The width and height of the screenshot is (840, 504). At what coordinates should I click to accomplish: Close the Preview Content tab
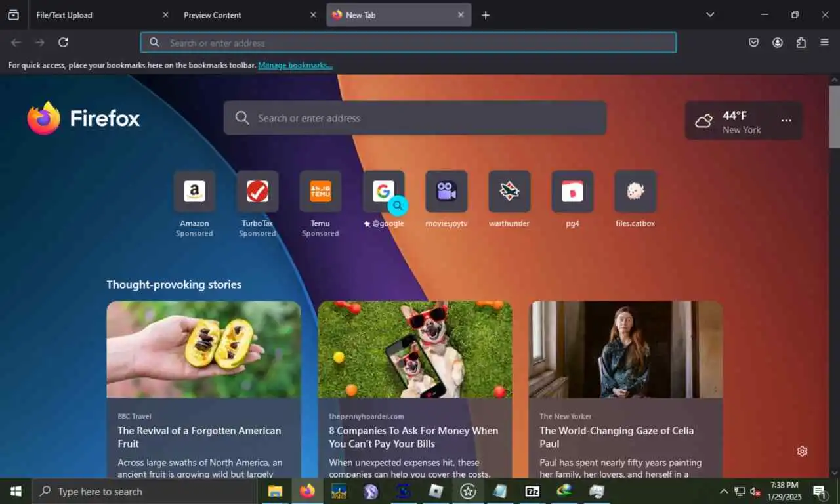click(x=313, y=14)
